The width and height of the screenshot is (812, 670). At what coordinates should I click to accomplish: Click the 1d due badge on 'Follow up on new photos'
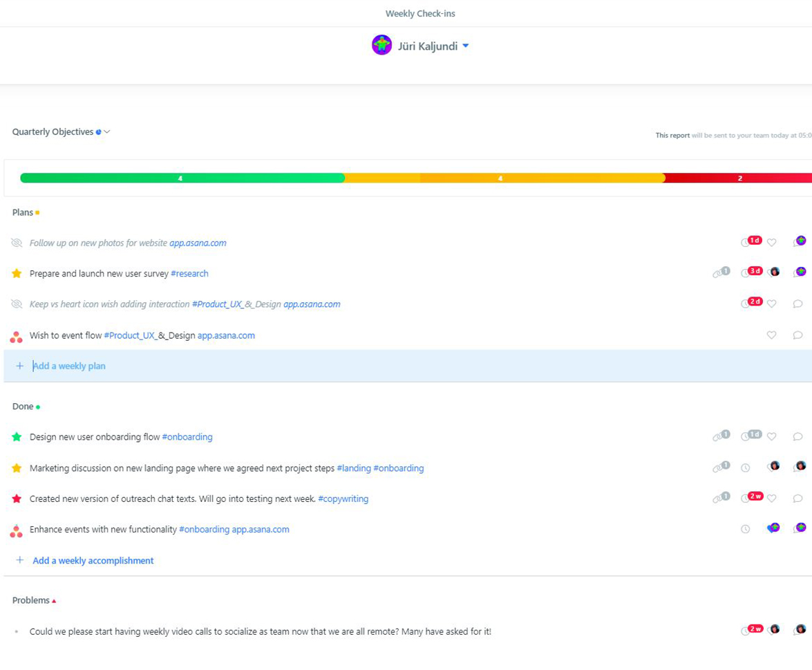(x=755, y=241)
